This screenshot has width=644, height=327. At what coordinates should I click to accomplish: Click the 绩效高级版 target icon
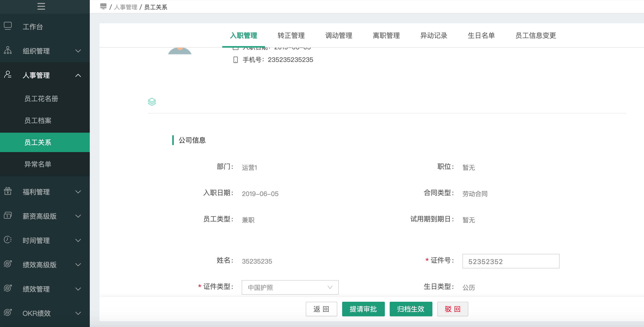tap(8, 264)
